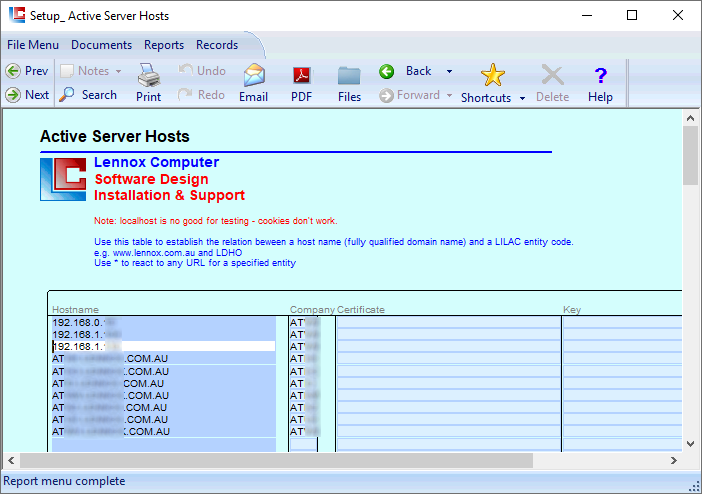Click the horizontal scrollbar right arrow
The image size is (702, 494).
pyautogui.click(x=674, y=460)
